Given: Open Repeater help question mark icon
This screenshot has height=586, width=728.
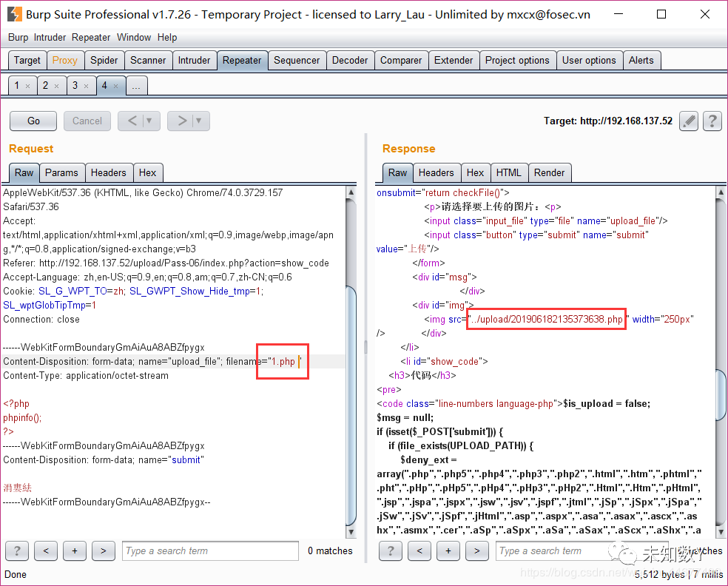Looking at the screenshot, I should click(x=712, y=121).
